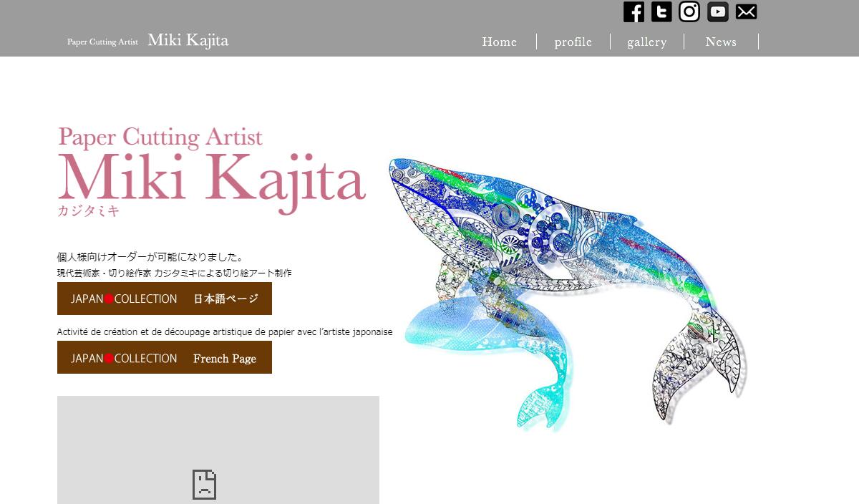Open Japan Collection French Page banner

(165, 357)
